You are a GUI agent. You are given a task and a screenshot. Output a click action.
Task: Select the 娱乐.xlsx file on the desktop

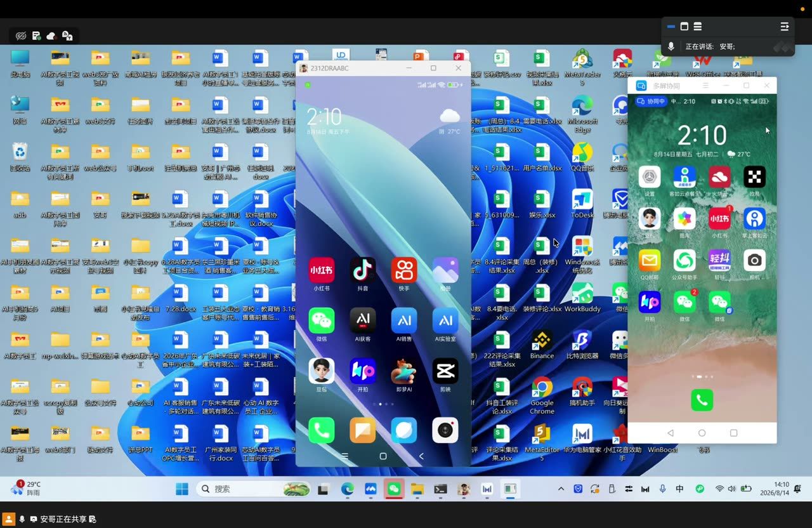pyautogui.click(x=542, y=204)
